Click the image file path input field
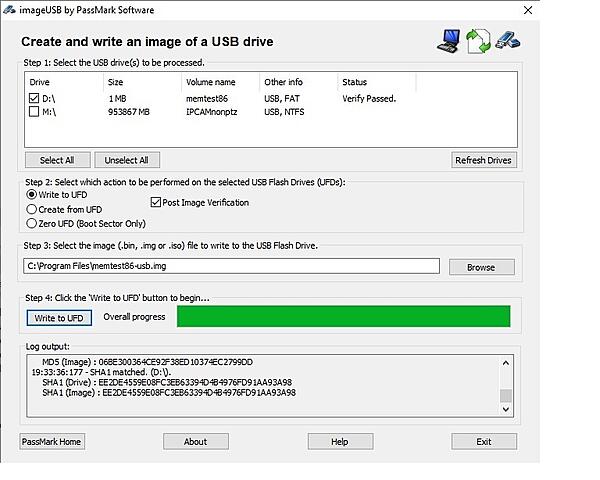The width and height of the screenshot is (600, 480). pos(232,266)
